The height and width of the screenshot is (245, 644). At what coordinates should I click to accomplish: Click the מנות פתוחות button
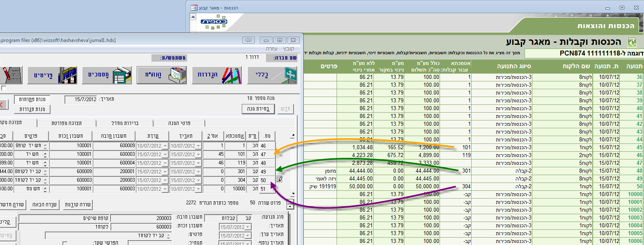pyautogui.click(x=32, y=99)
